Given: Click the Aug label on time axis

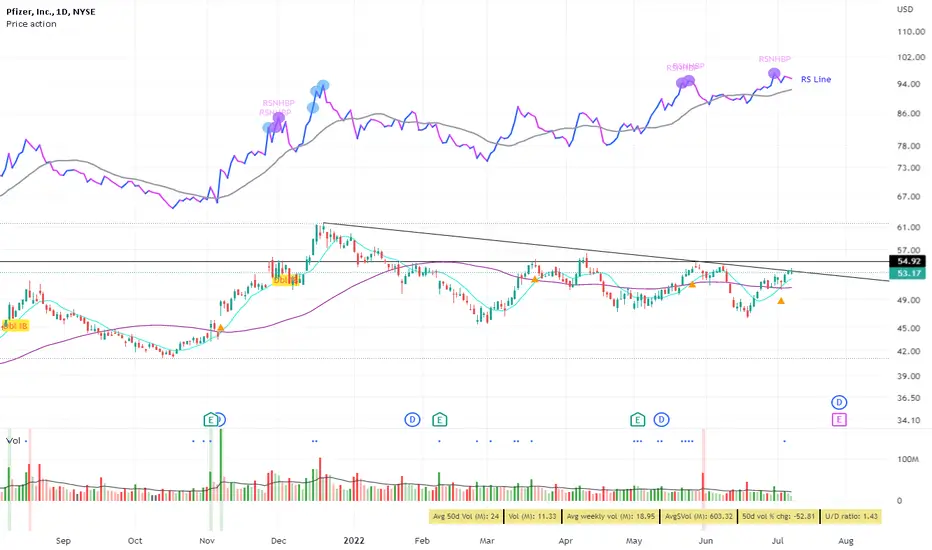Looking at the screenshot, I should click(846, 540).
